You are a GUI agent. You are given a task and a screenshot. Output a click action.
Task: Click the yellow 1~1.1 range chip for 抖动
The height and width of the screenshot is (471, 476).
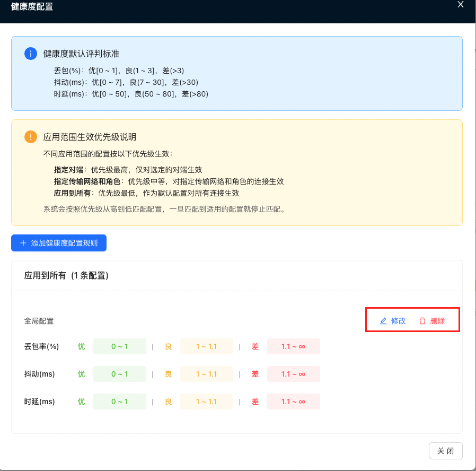tap(207, 374)
